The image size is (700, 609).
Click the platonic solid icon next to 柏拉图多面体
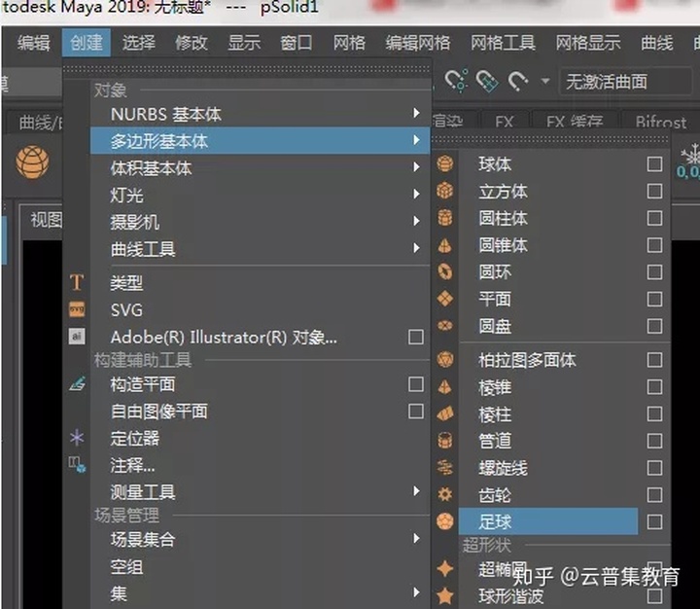click(x=444, y=359)
